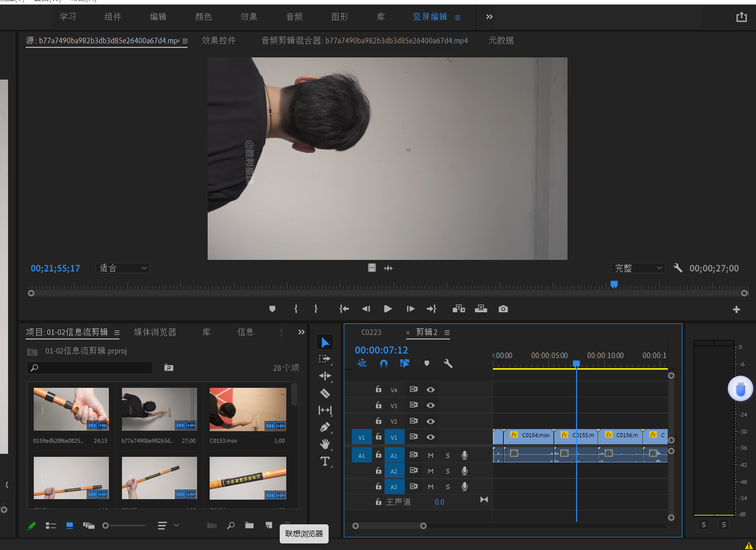Image resolution: width=756 pixels, height=550 pixels.
Task: Select the Type tool
Action: coord(325,461)
